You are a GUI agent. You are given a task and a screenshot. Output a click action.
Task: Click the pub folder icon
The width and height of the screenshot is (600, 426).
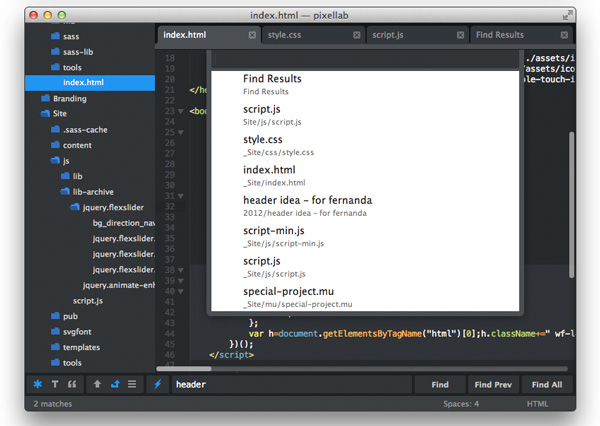55,316
